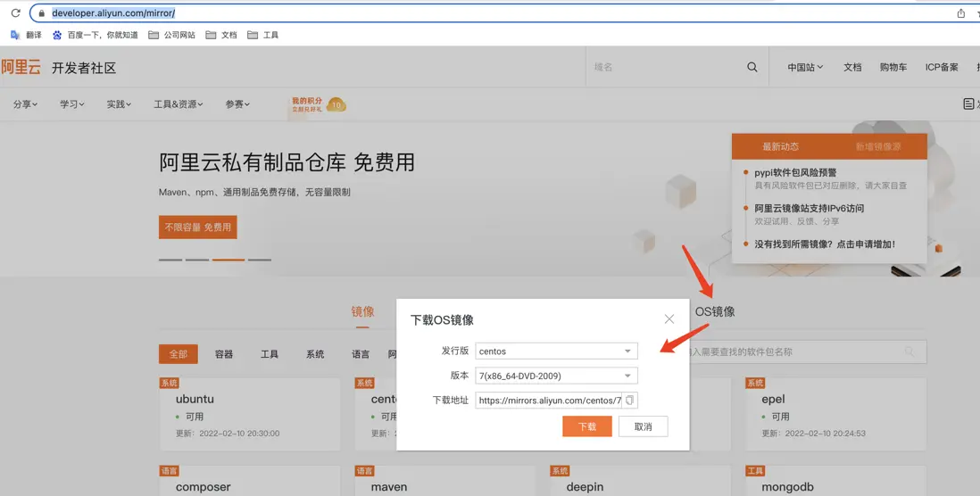Screen dimensions: 980x496
Task: Switch to the 新增镜像源 tab
Action: click(x=878, y=147)
